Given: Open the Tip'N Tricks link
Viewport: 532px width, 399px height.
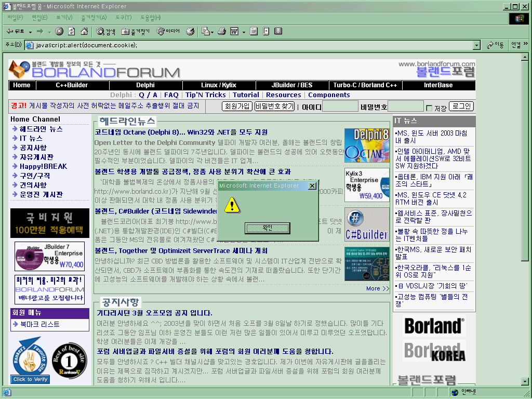Looking at the screenshot, I should [x=205, y=95].
